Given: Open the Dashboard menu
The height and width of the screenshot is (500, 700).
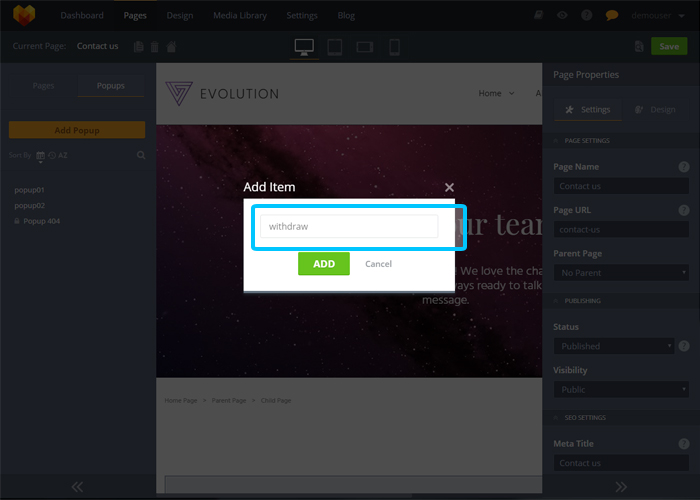Looking at the screenshot, I should pos(82,16).
